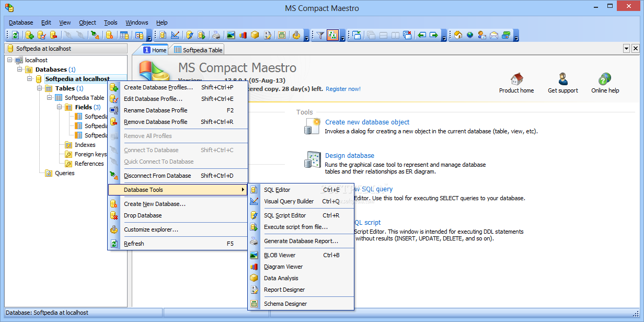Screen dimensions: 644x322
Task: Select Schema Designer in the submenu
Action: pos(301,304)
